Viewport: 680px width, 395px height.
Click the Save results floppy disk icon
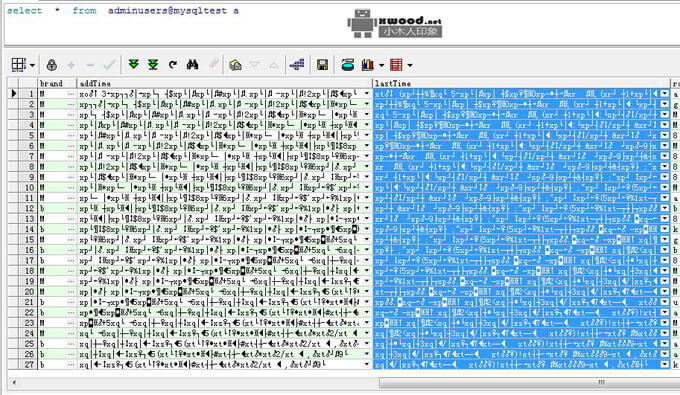click(322, 65)
